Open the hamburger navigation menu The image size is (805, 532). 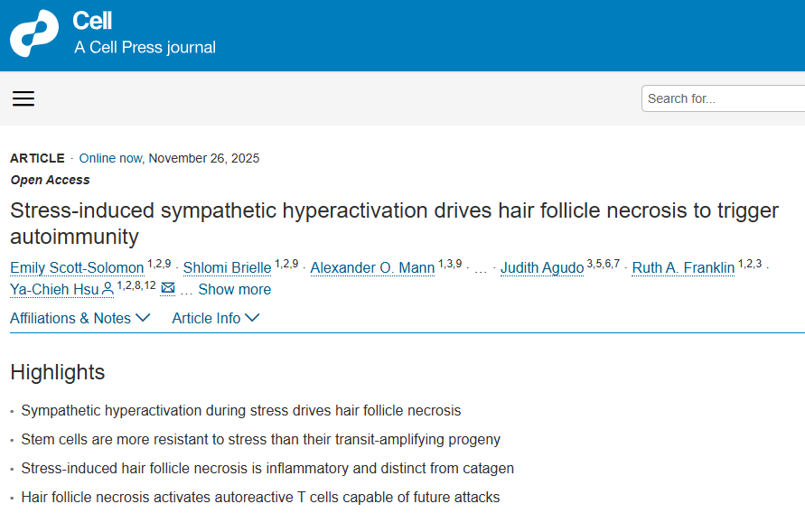(x=23, y=98)
